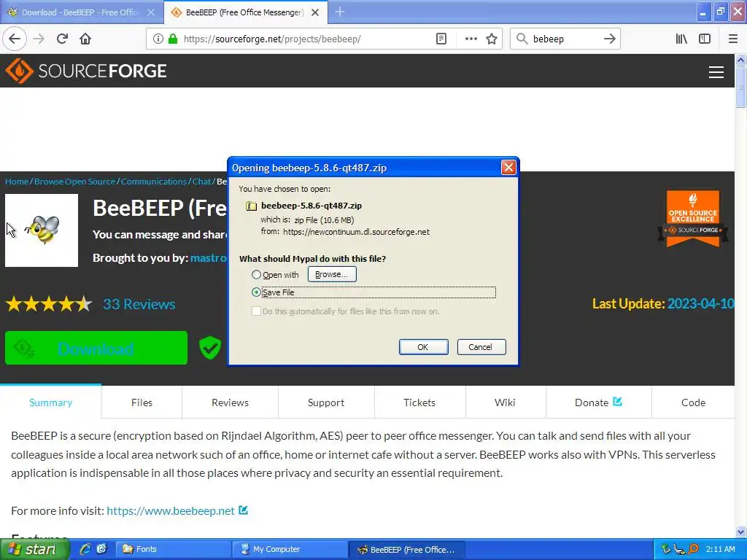Switch to Fonts window in taskbar
This screenshot has width=747, height=560.
[x=174, y=549]
